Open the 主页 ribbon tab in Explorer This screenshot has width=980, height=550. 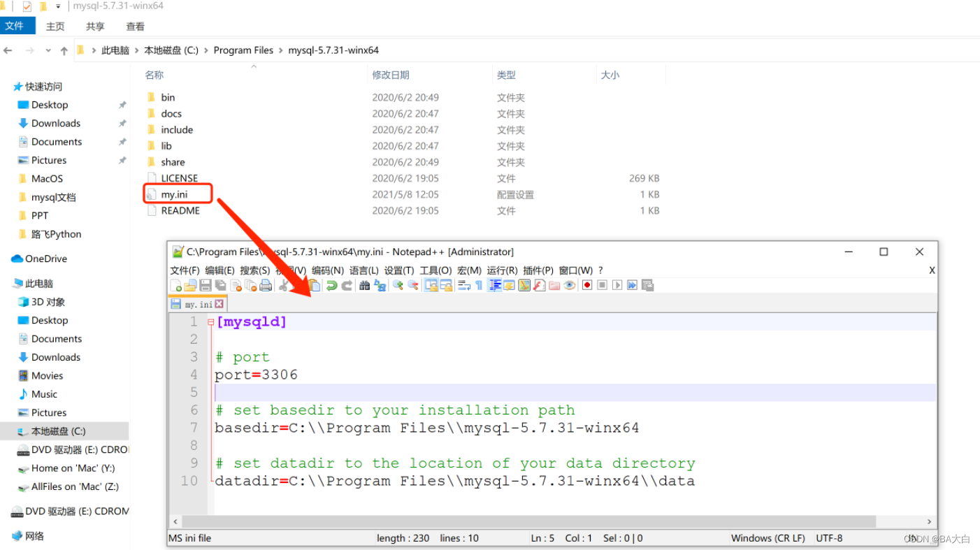pos(55,27)
